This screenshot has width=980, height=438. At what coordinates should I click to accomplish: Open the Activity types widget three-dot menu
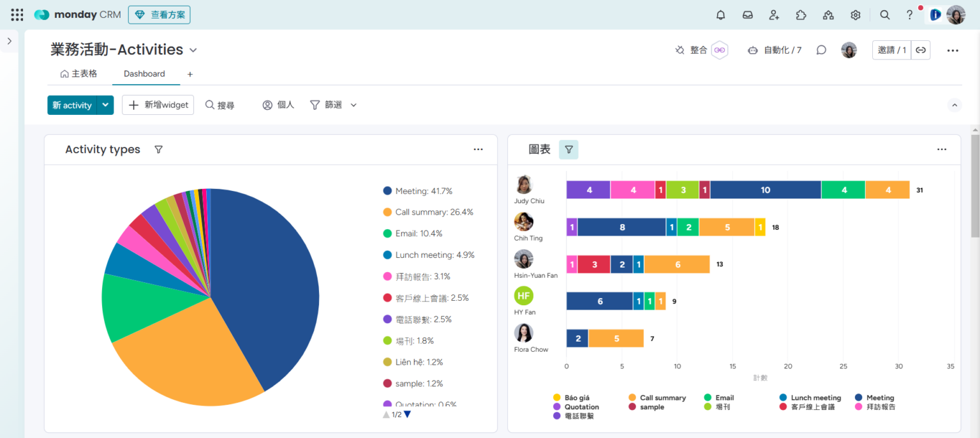point(478,149)
